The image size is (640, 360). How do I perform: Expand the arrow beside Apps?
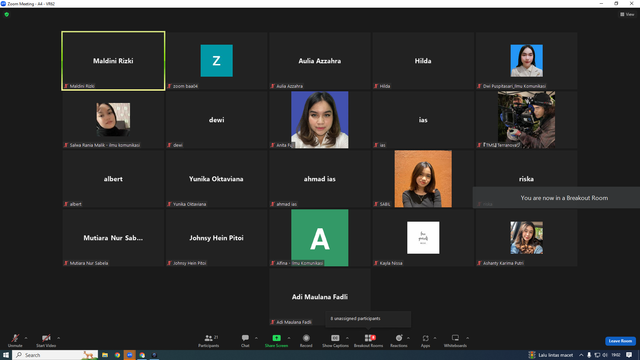coord(435,338)
